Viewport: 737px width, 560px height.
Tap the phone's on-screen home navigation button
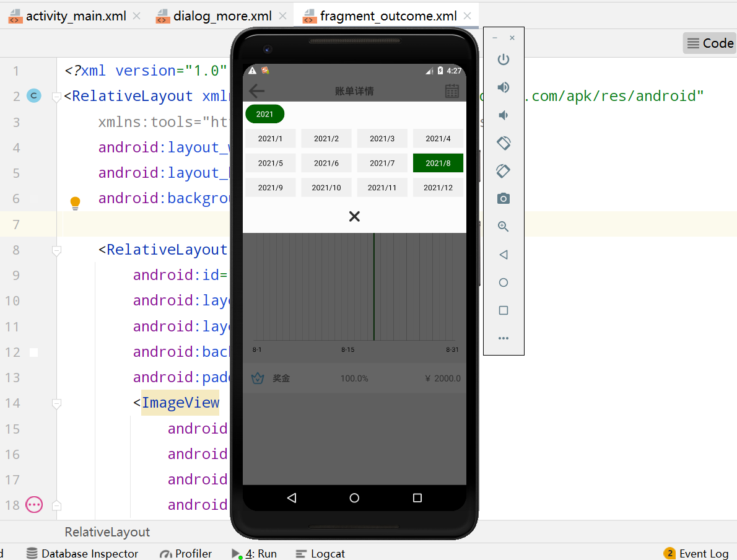tap(354, 498)
